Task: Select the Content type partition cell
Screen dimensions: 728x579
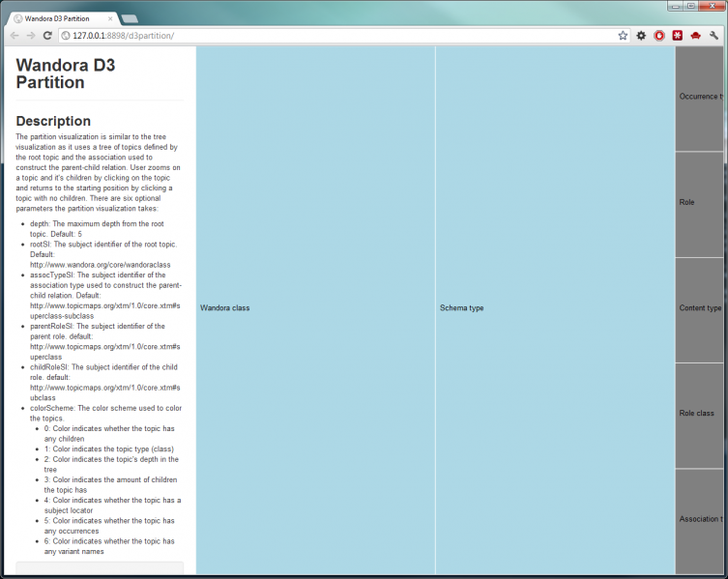Action: tap(700, 309)
